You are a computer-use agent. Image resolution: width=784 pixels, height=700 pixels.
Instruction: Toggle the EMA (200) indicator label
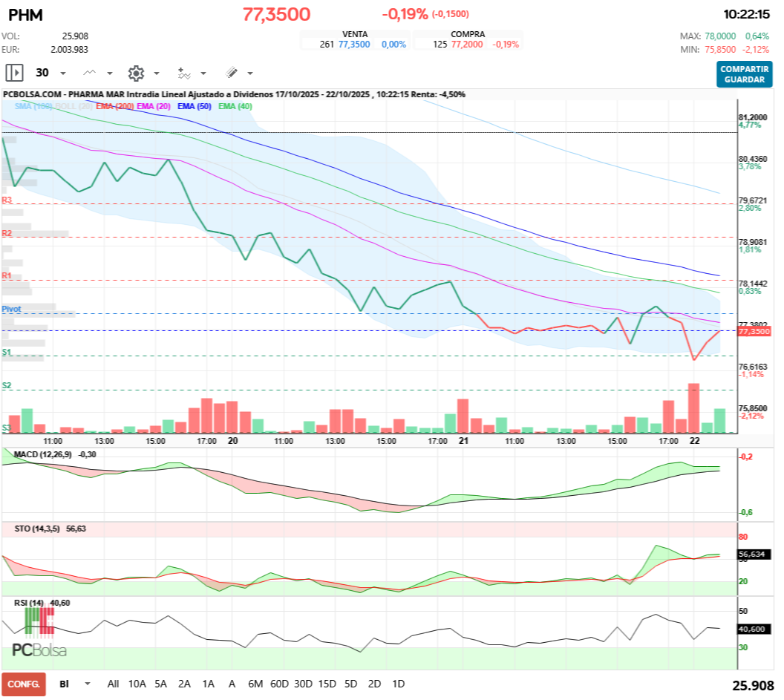click(x=114, y=106)
